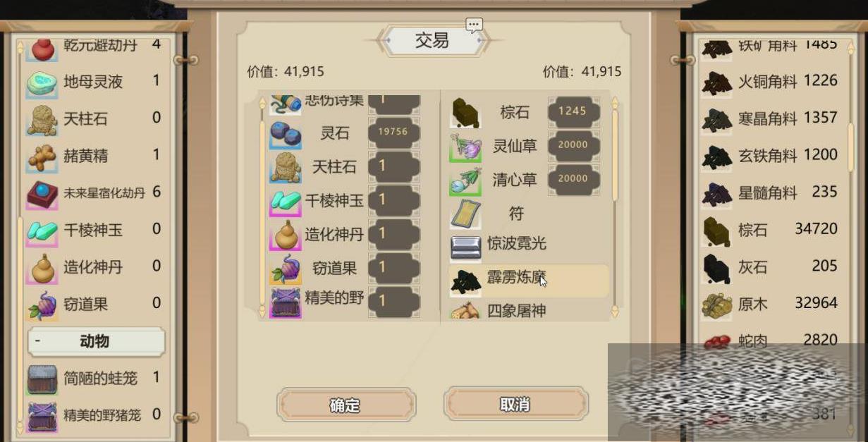This screenshot has height=442, width=868.
Task: Edit the 棕石 quantity field 1245
Action: tap(573, 111)
